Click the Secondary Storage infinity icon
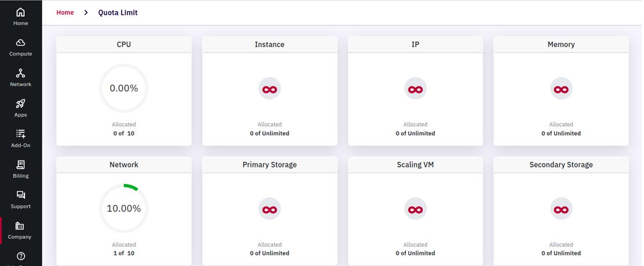The width and height of the screenshot is (644, 266). (561, 209)
